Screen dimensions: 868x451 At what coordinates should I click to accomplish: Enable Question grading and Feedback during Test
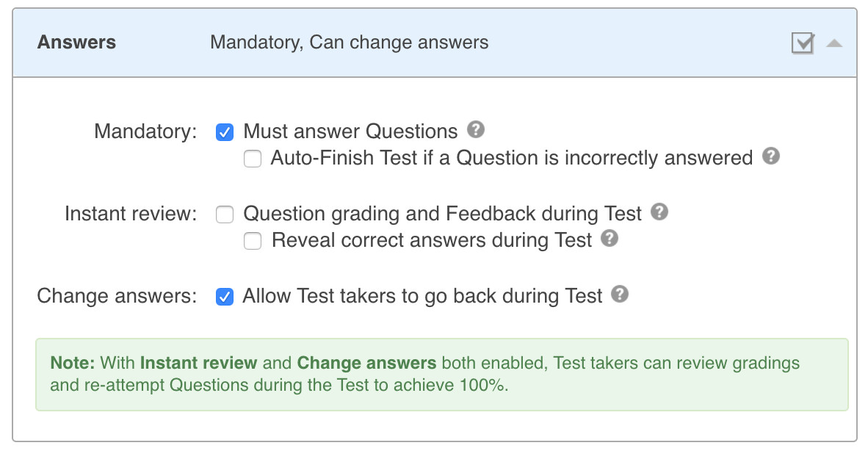[225, 214]
